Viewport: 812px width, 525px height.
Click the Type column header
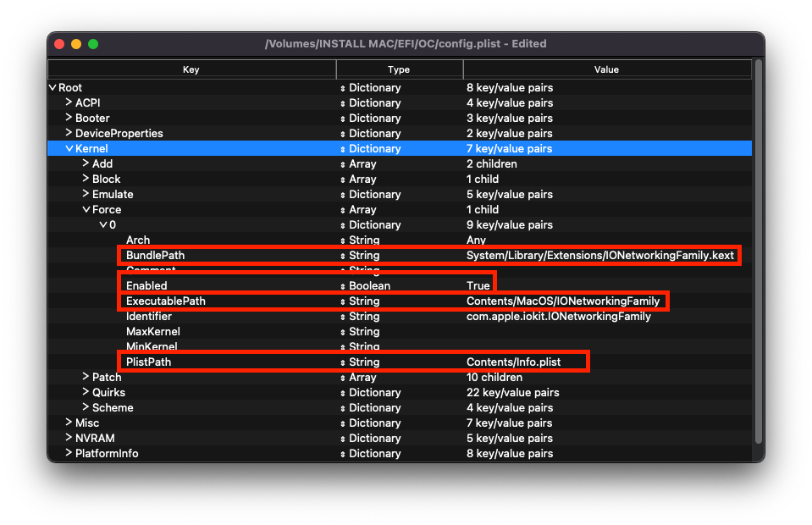(x=399, y=69)
